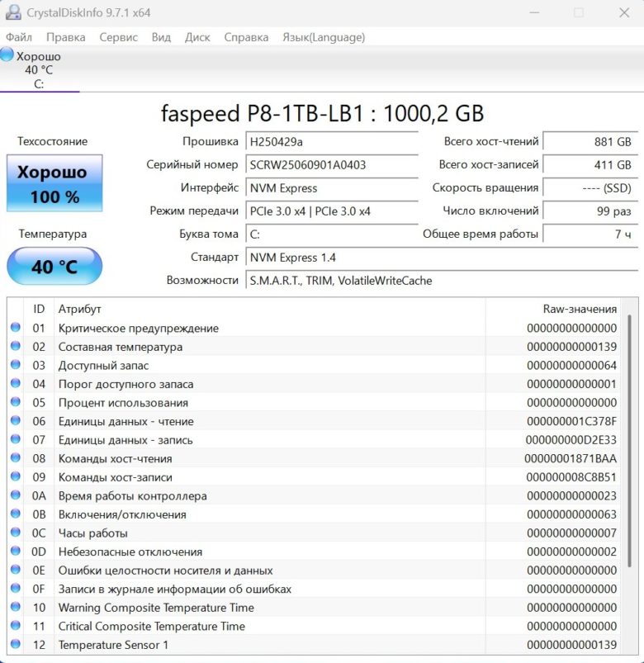Click the CrystalDiskInfo app icon in title bar
Viewport: 644px width, 663px height.
(13, 12)
